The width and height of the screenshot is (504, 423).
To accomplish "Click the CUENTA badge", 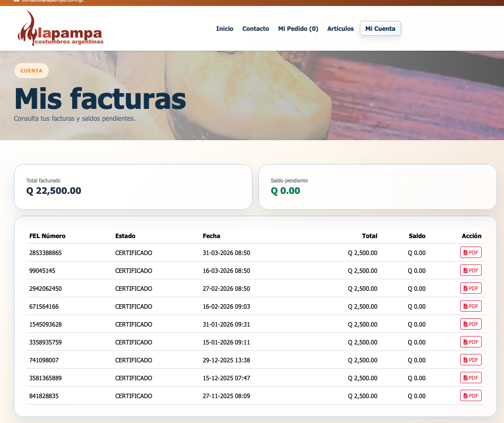I will (x=31, y=71).
